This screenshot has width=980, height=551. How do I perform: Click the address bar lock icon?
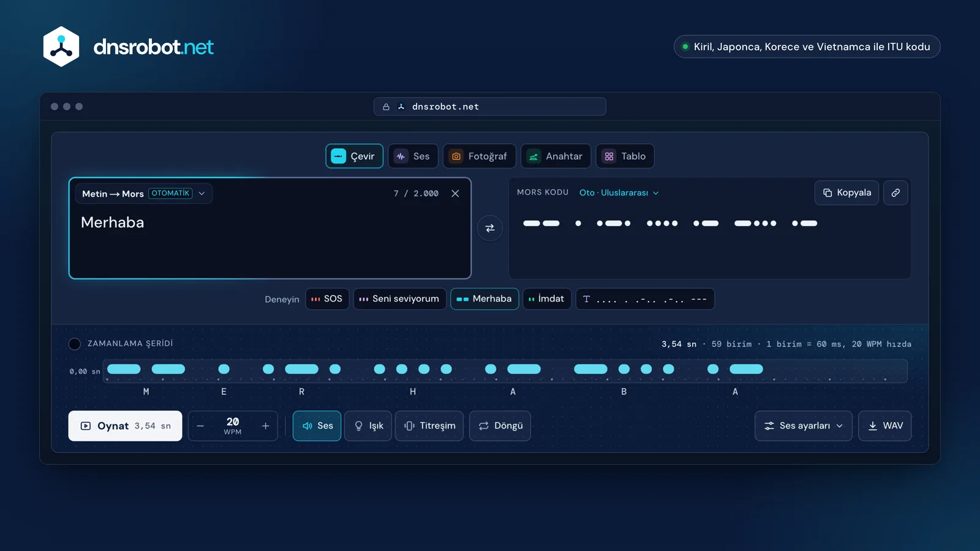click(386, 107)
